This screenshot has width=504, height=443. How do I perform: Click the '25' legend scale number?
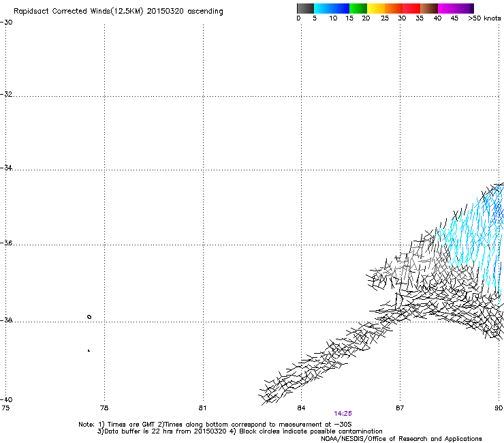pos(385,18)
